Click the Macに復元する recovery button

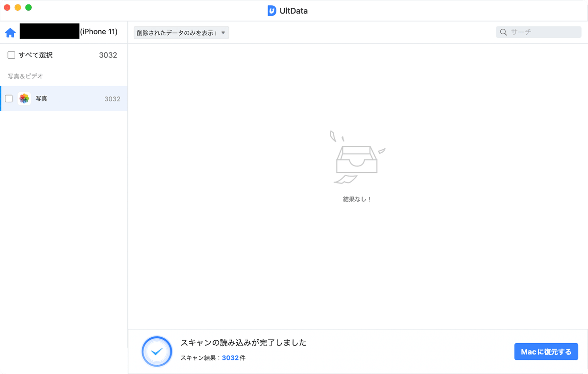546,351
